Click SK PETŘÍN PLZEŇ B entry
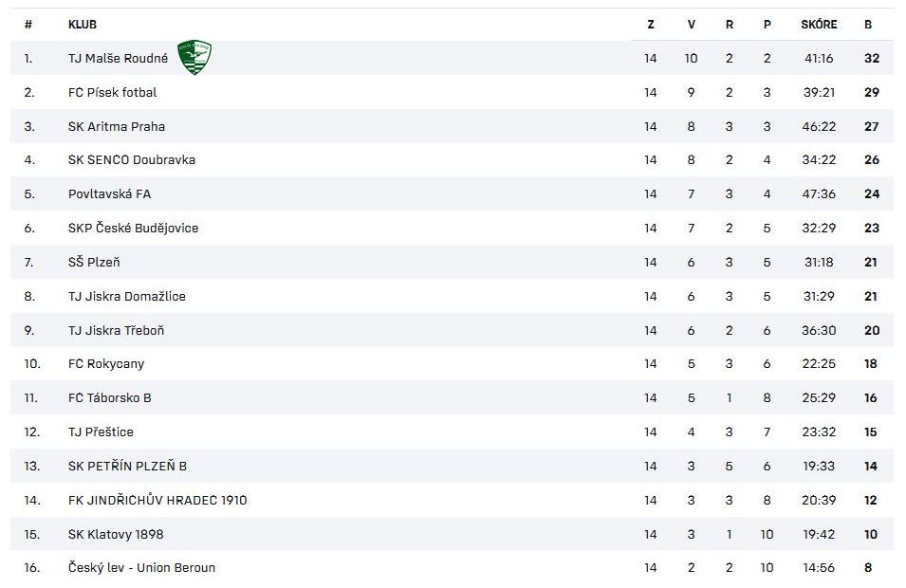This screenshot has width=906, height=588. 127,467
